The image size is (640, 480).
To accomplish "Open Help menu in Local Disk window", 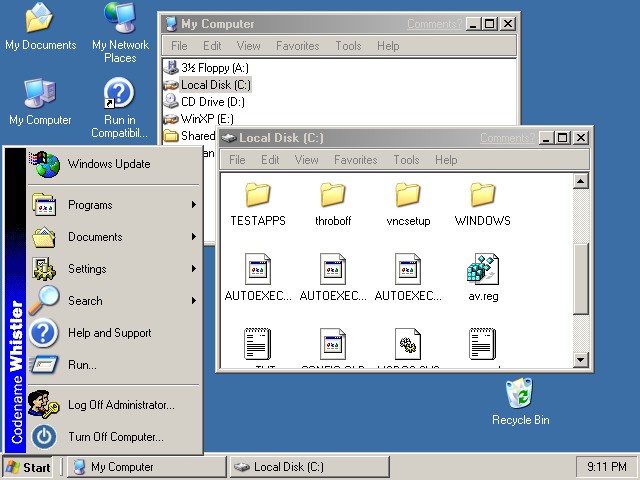I will click(x=446, y=160).
